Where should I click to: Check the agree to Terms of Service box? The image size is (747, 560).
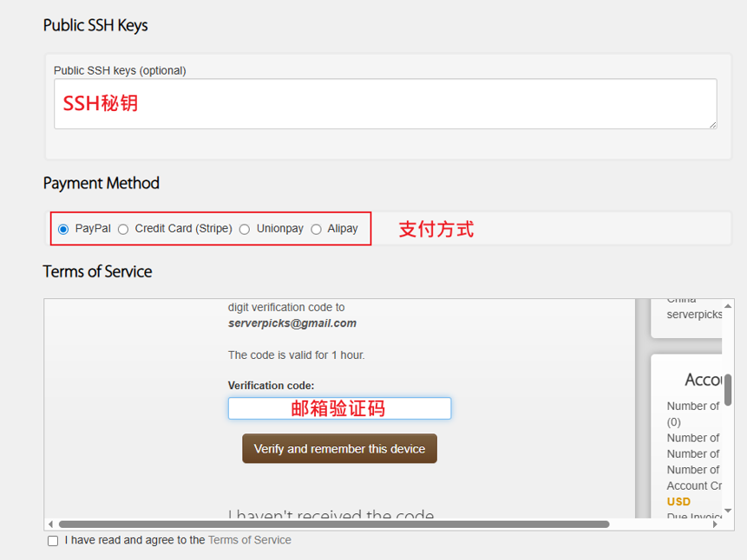53,541
